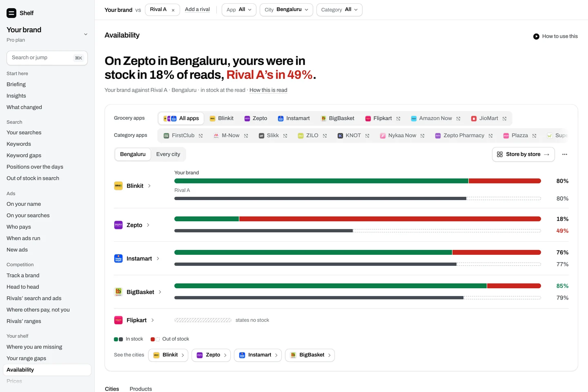Click the green In stock legend swatch
This screenshot has width=588, height=392.
[116, 339]
